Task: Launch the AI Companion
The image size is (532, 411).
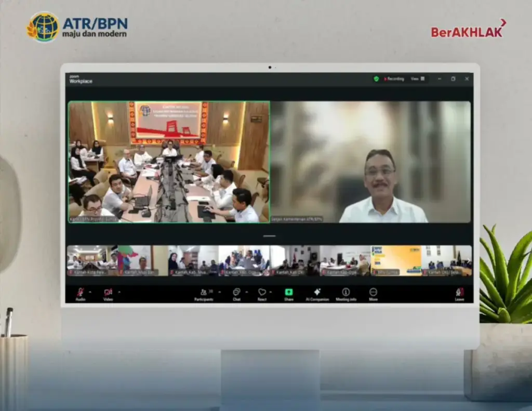Action: [317, 294]
